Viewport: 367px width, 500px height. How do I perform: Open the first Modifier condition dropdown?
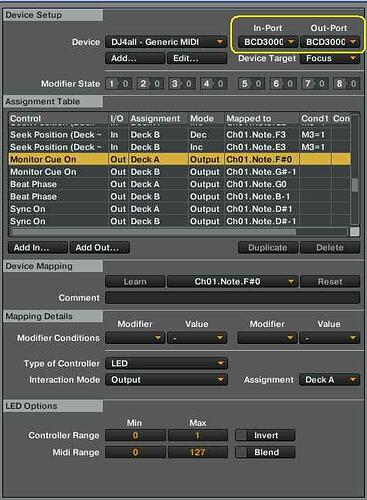point(135,338)
